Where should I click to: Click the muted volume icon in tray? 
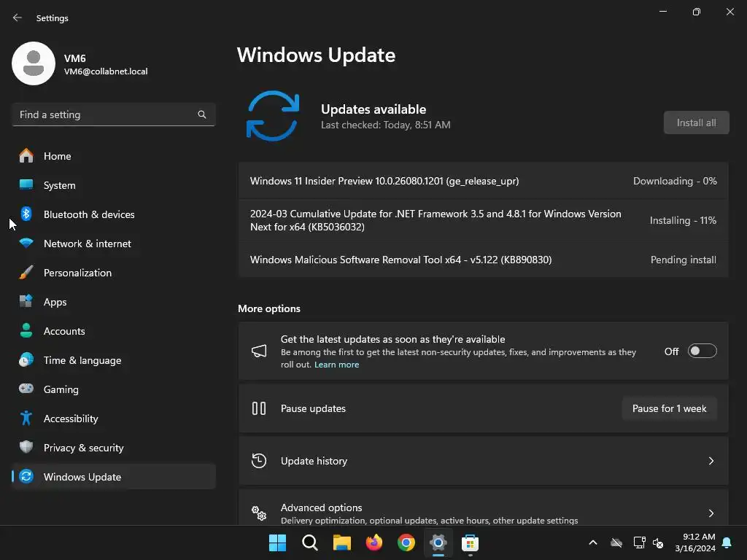(658, 542)
